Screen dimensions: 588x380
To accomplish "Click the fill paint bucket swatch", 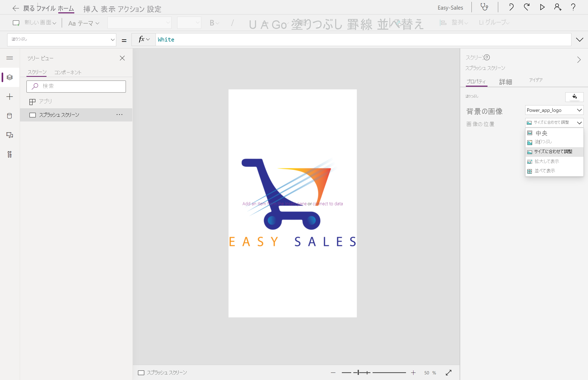I will click(x=574, y=97).
